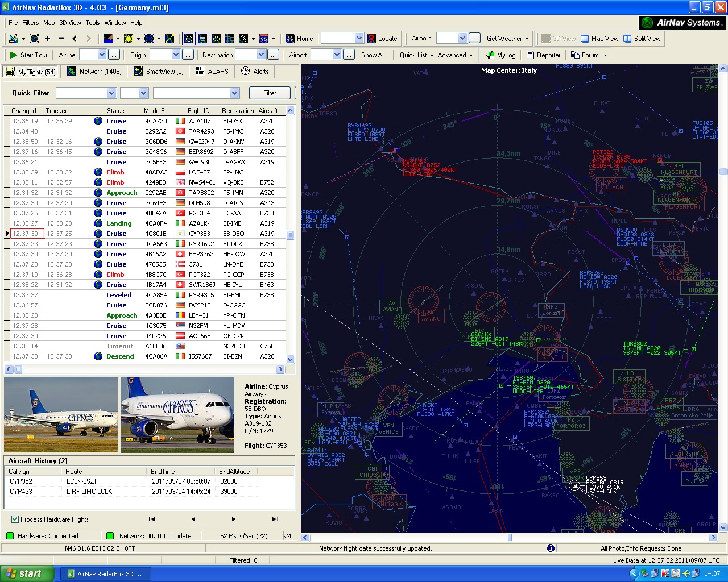Screen dimensions: 728x582
Task: Click the green route lines icon
Action: (x=169, y=39)
